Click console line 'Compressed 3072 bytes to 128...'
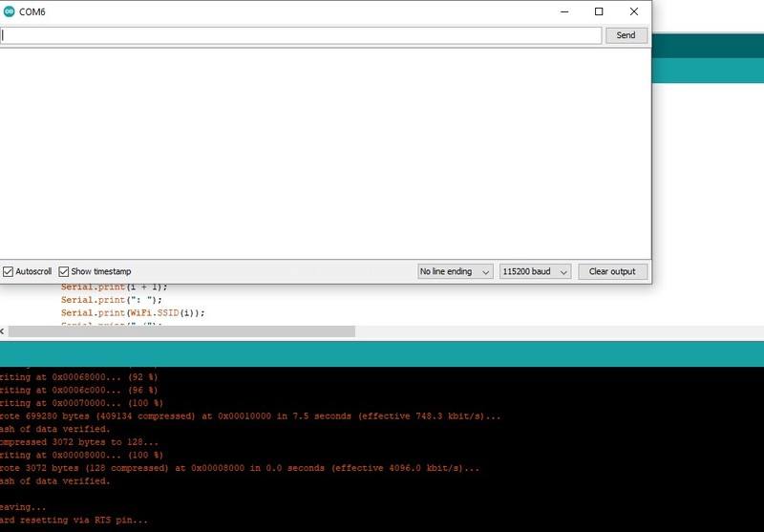The image size is (764, 532). (x=78, y=442)
